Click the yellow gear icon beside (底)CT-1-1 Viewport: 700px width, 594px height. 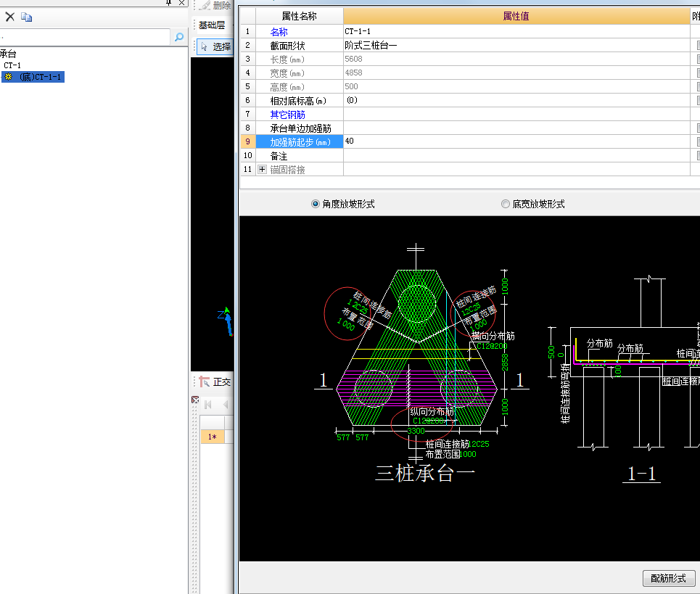point(9,77)
